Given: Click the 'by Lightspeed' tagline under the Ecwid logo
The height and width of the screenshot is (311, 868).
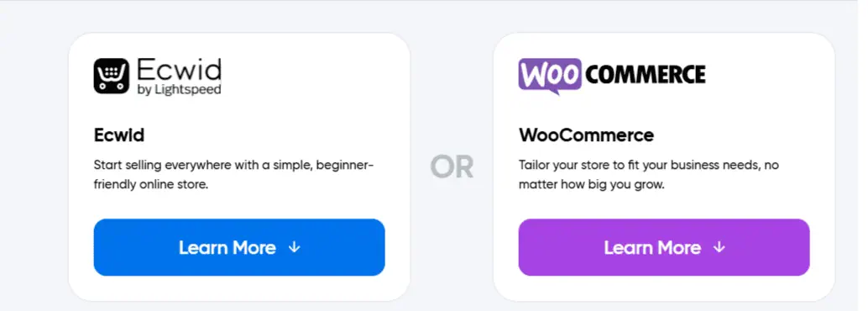Looking at the screenshot, I should (x=179, y=89).
